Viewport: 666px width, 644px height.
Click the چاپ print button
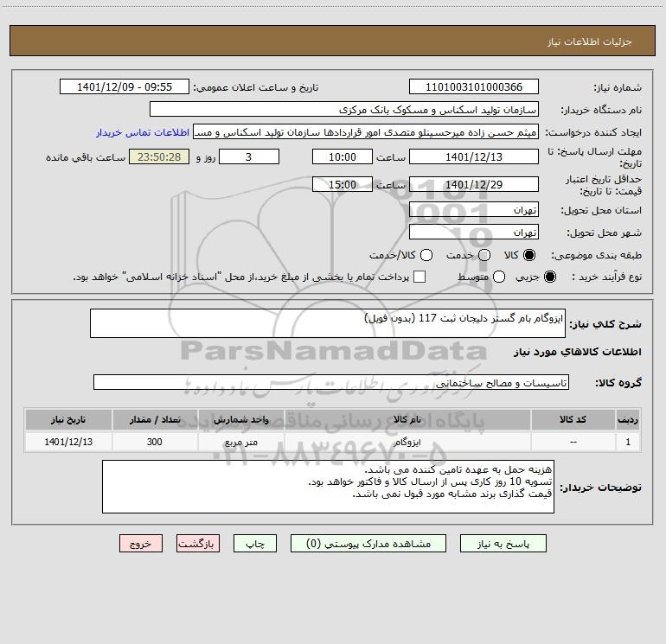coord(255,544)
